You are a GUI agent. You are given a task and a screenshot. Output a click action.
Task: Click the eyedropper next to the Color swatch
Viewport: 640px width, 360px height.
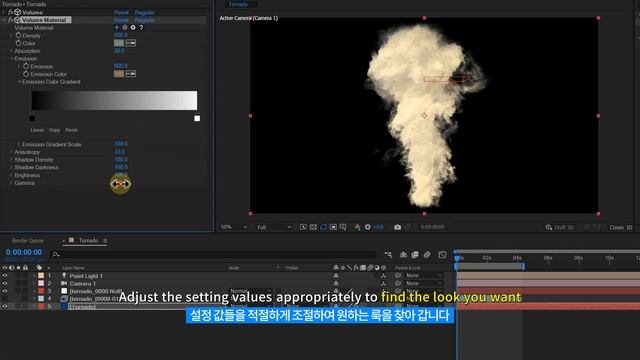click(131, 43)
